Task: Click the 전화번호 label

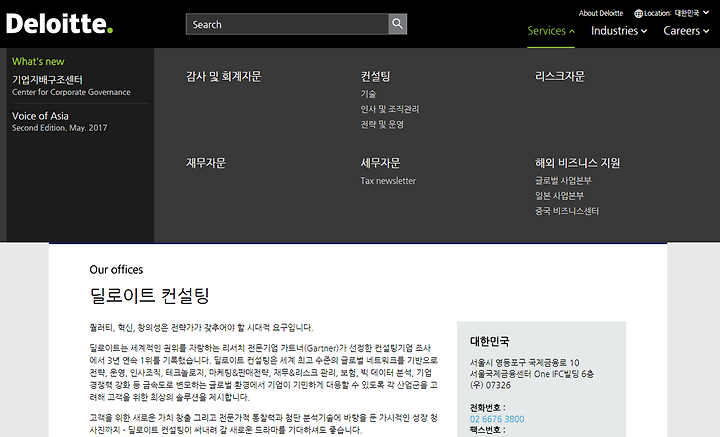Action: 487,407
